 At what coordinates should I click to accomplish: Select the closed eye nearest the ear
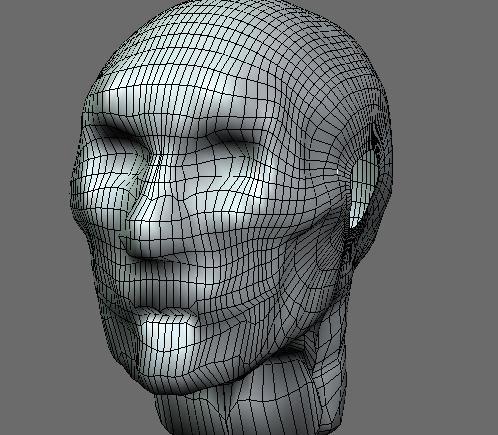pyautogui.click(x=233, y=147)
